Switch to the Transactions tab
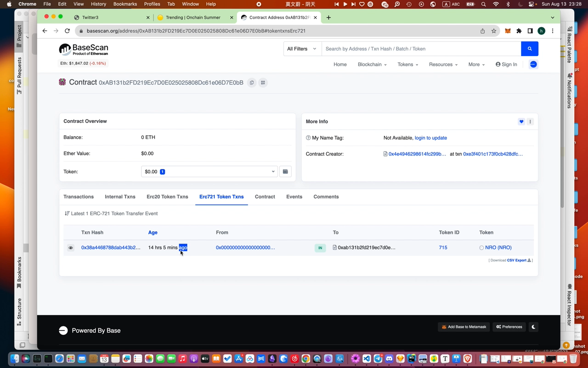 pos(79,197)
